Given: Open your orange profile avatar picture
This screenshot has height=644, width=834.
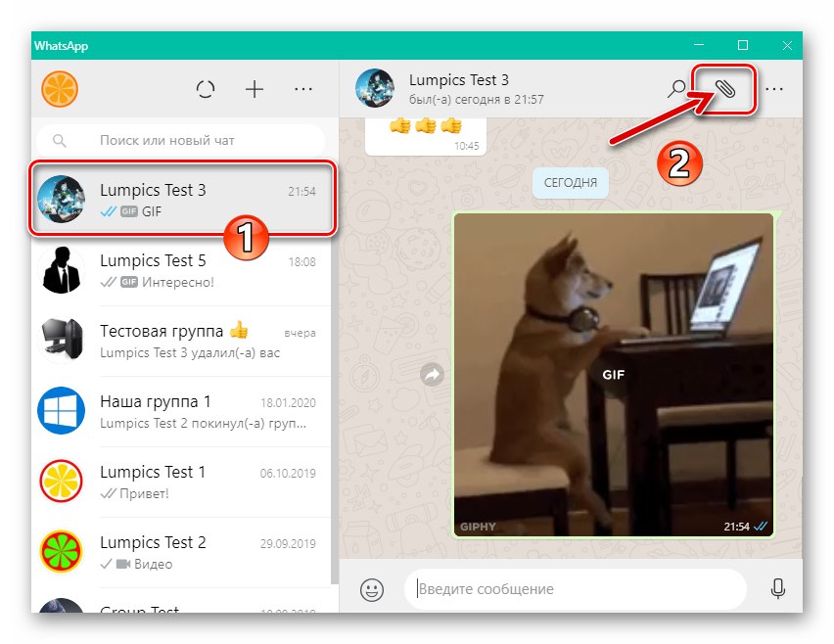Looking at the screenshot, I should click(61, 89).
